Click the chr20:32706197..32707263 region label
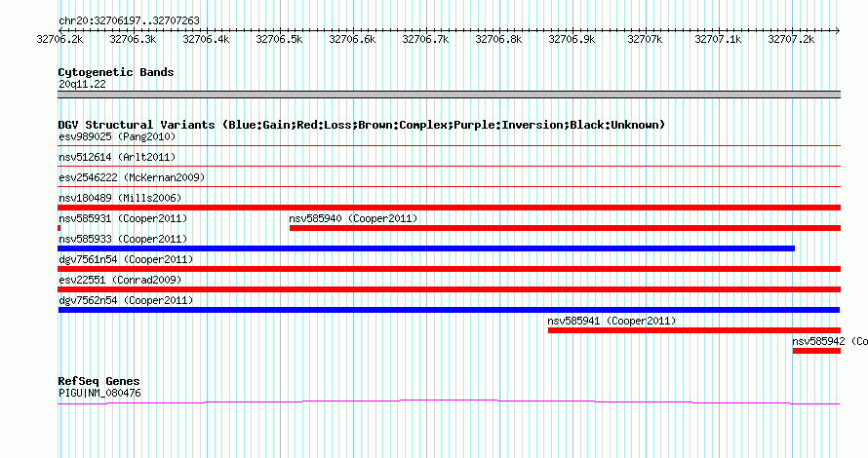This screenshot has width=868, height=458. 129,20
